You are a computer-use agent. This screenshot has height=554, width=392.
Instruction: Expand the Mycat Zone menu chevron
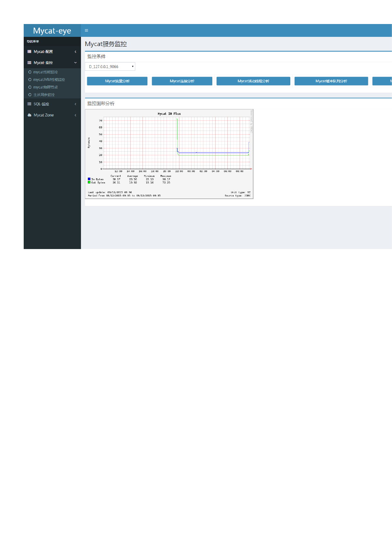tap(75, 115)
